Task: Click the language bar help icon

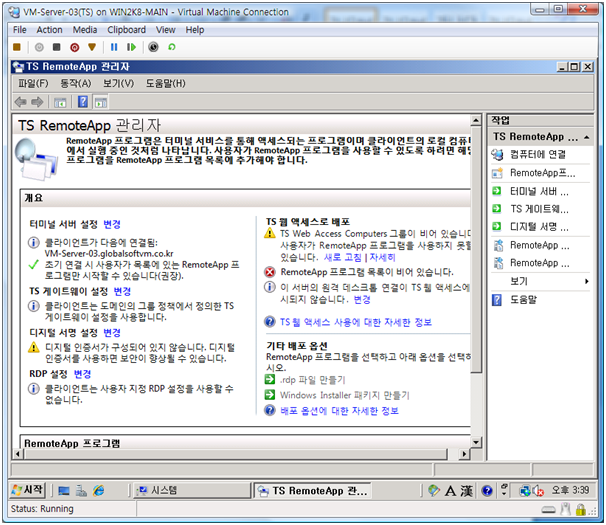Action: pyautogui.click(x=487, y=491)
